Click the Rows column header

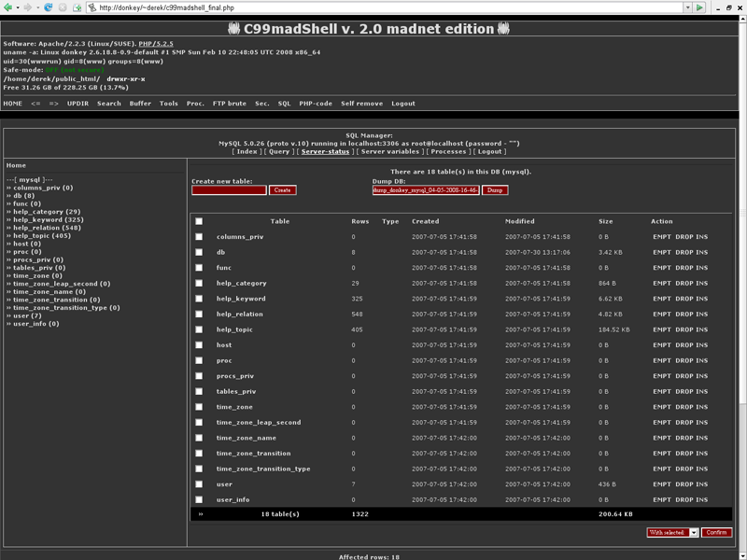click(360, 221)
